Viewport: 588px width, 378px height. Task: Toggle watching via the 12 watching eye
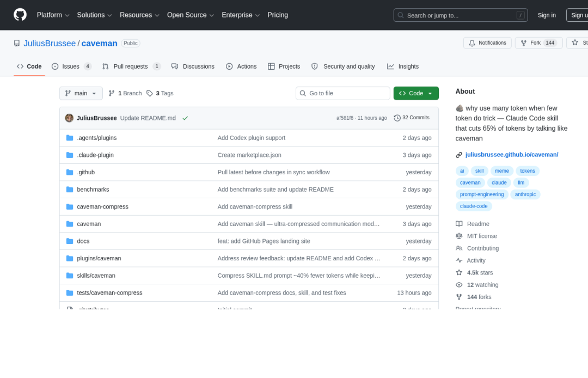pos(459,284)
